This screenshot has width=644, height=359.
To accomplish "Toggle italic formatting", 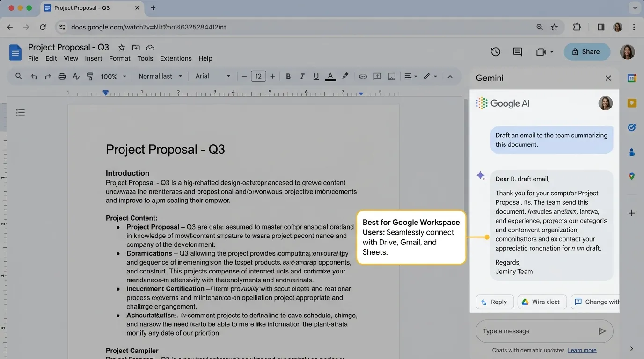I will coord(302,76).
